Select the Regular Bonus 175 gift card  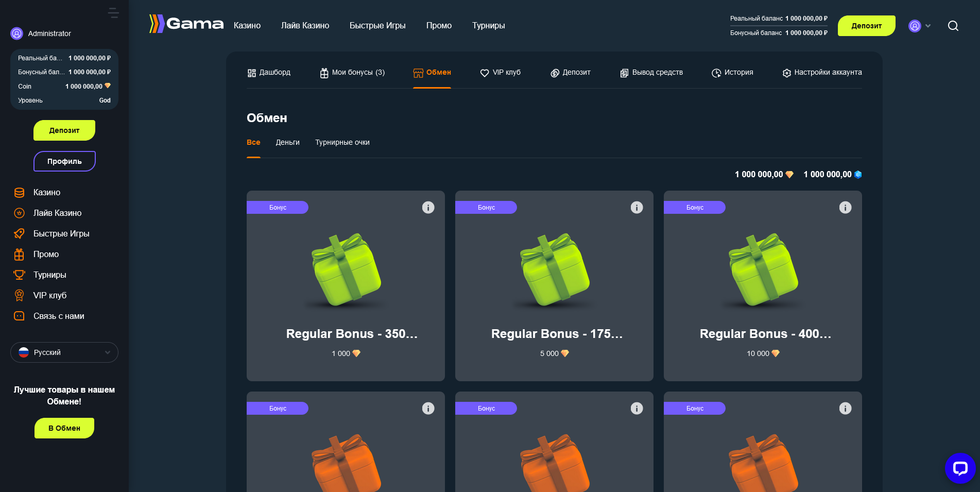(554, 286)
